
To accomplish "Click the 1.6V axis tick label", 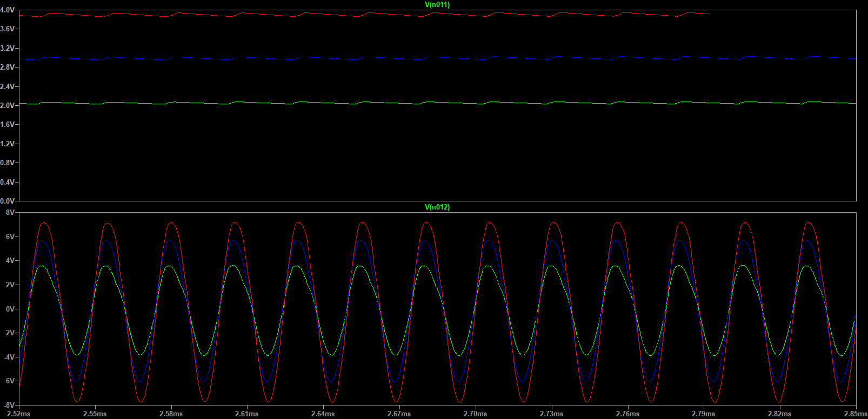I will click(x=8, y=125).
